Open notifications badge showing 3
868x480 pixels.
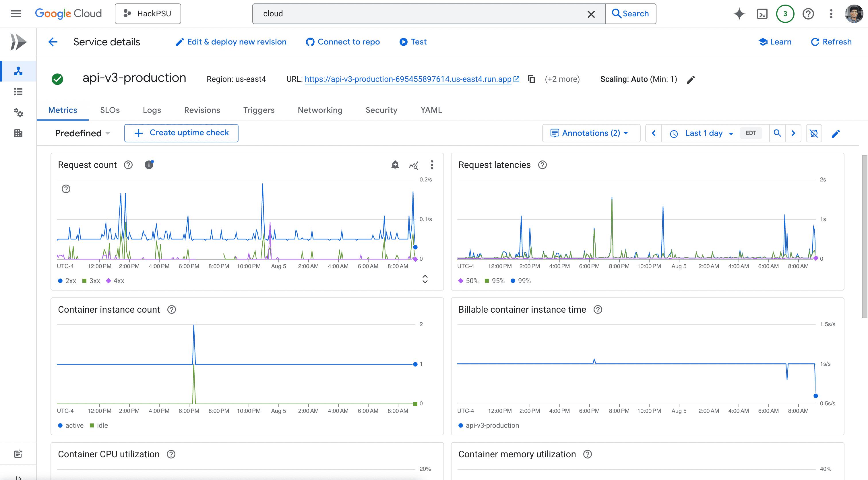[x=785, y=14]
